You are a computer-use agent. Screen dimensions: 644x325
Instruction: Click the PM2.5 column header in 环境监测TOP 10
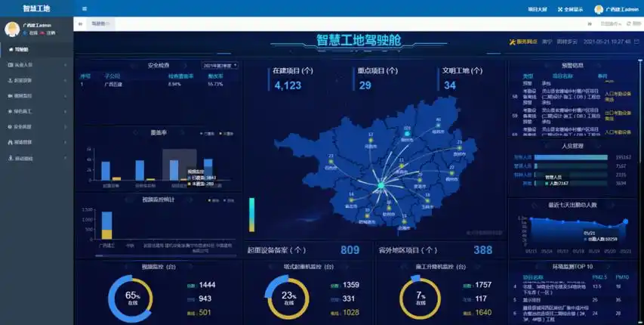point(599,277)
